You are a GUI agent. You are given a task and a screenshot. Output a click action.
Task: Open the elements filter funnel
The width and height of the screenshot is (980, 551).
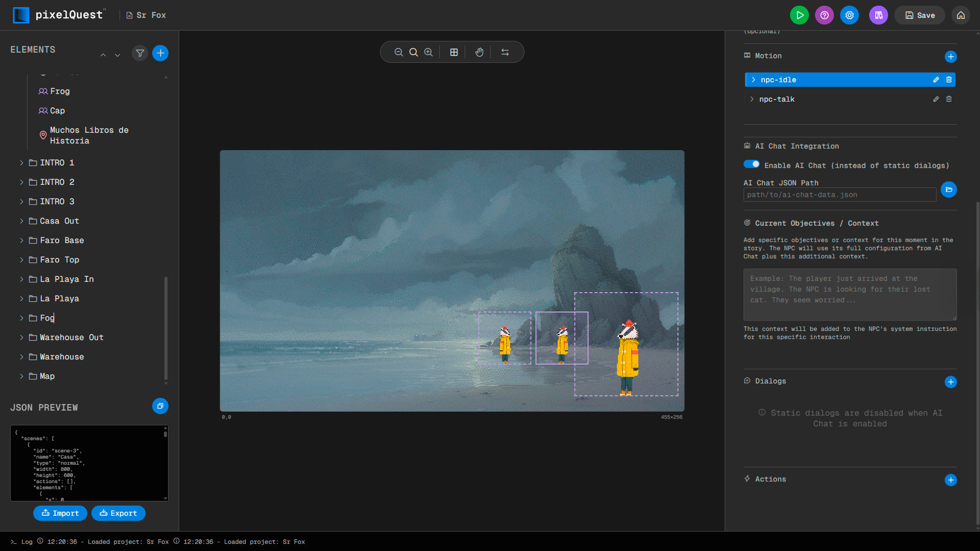(x=139, y=53)
